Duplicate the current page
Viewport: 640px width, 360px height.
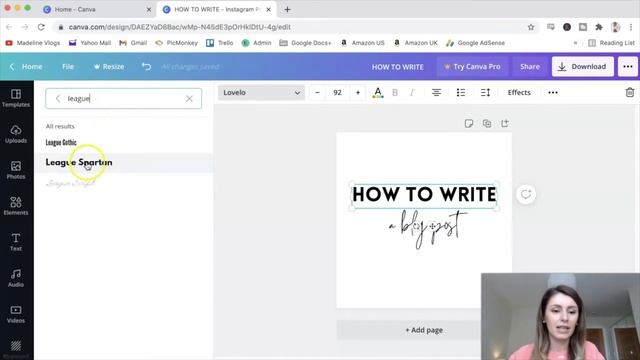487,123
